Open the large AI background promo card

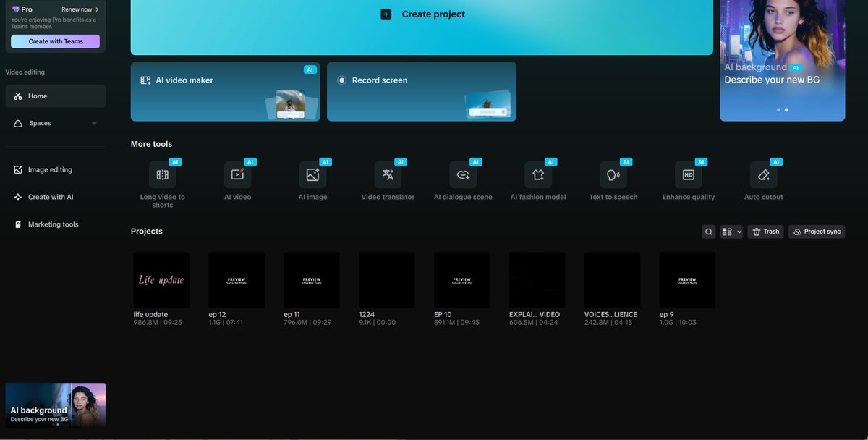783,60
